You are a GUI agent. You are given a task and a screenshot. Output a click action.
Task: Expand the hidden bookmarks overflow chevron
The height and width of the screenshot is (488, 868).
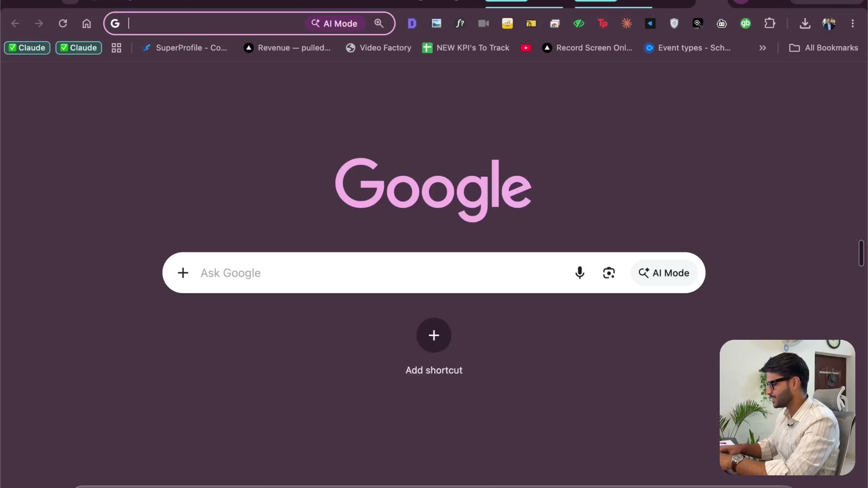click(763, 48)
